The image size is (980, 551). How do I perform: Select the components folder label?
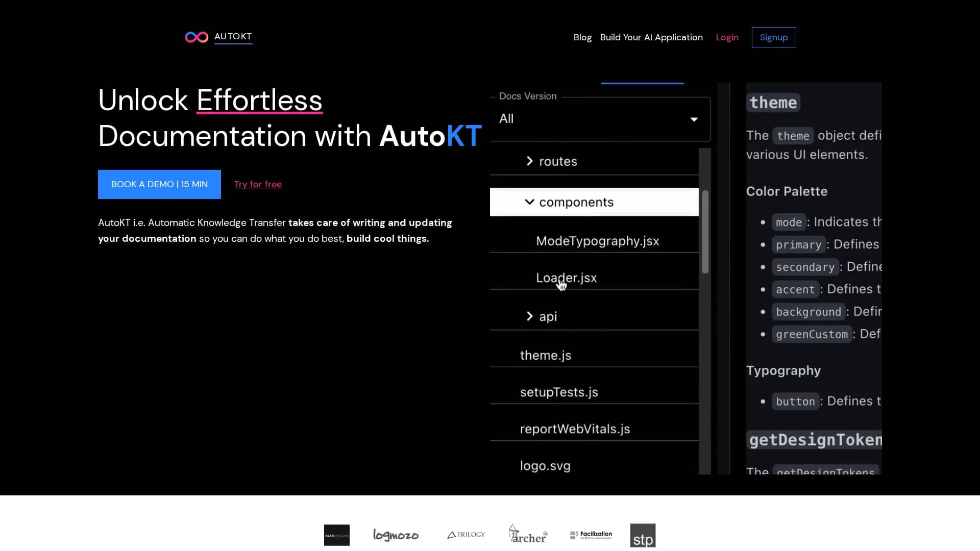coord(576,202)
